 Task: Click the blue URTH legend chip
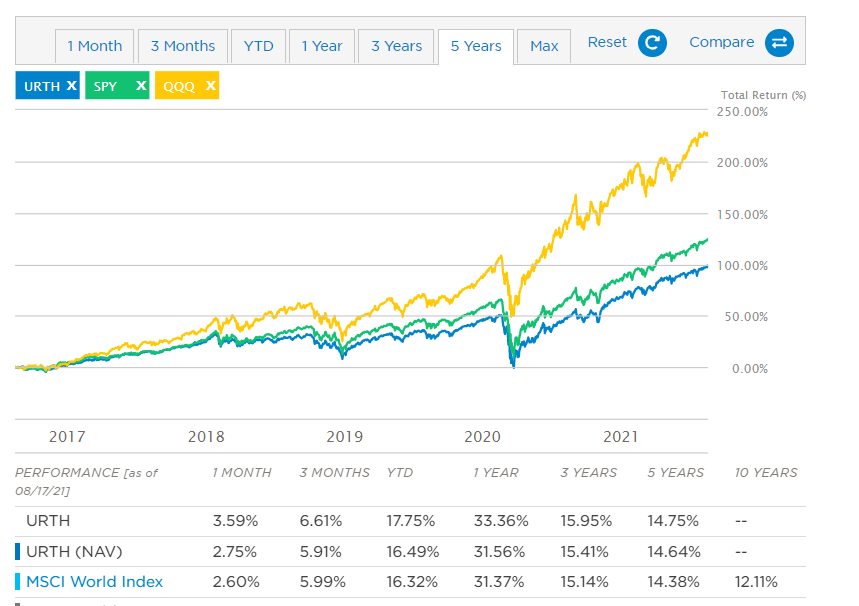[48, 85]
